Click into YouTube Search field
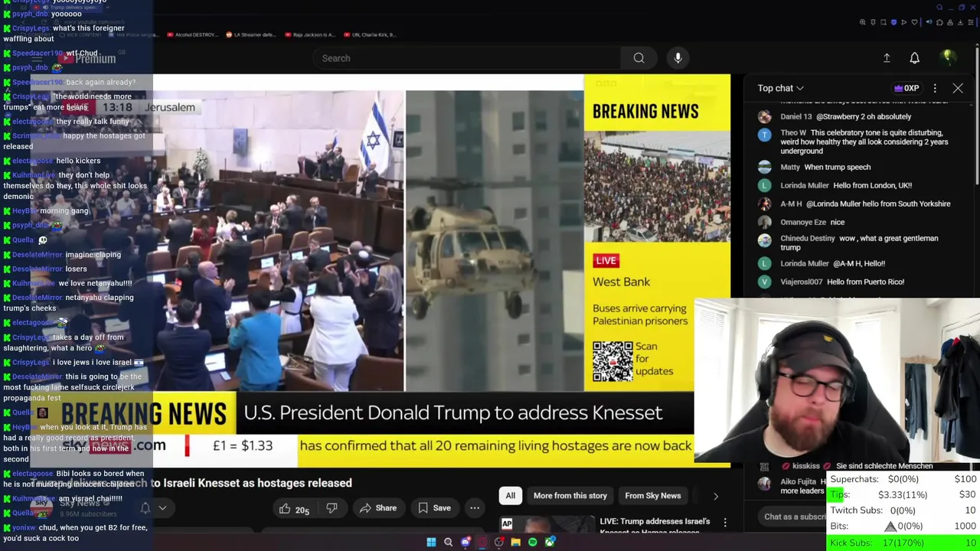 click(x=467, y=58)
